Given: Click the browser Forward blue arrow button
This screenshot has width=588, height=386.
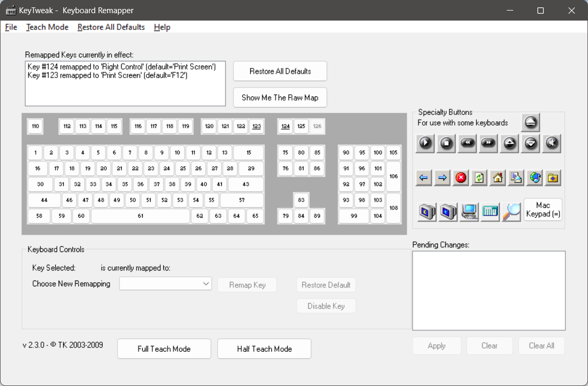Looking at the screenshot, I should 442,178.
